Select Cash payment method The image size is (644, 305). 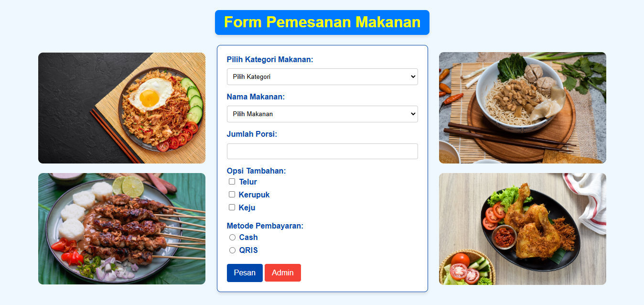pyautogui.click(x=232, y=238)
